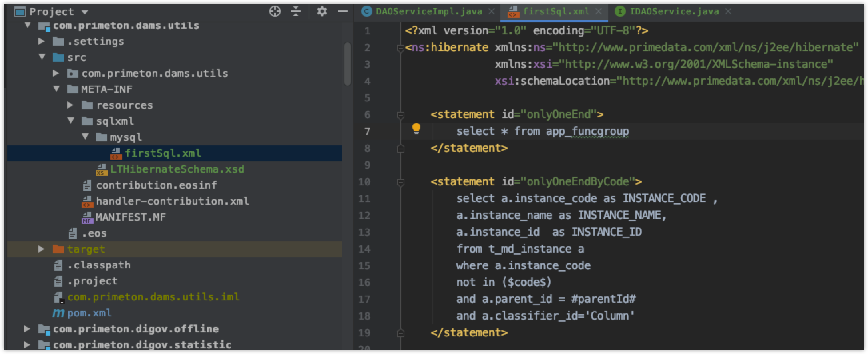Toggle folding of ns:hibernate root element

click(x=400, y=48)
